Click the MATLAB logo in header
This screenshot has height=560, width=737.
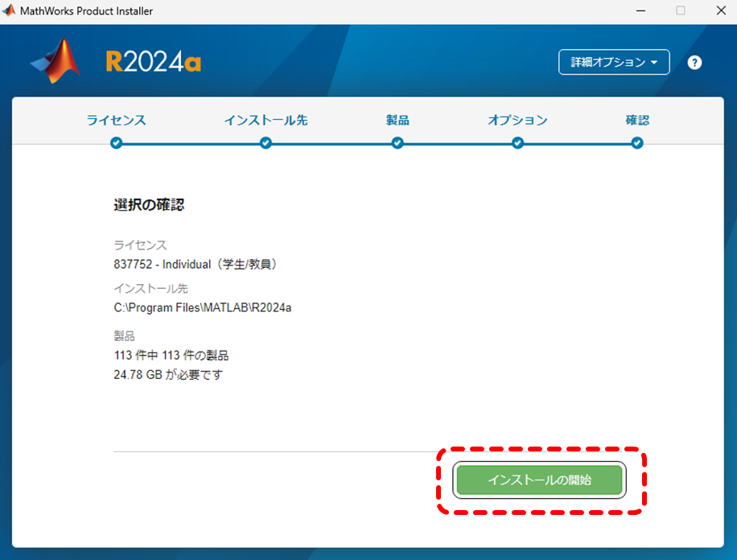(x=56, y=61)
